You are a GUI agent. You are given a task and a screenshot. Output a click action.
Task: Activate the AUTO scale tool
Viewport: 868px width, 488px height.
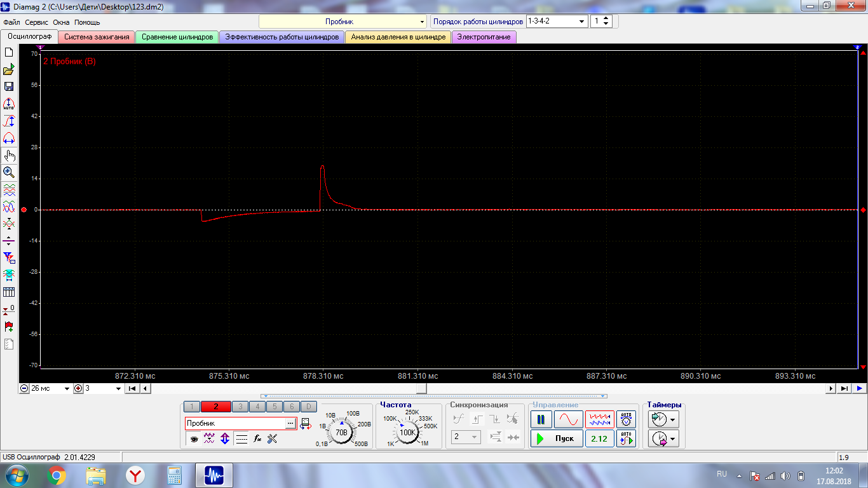click(9, 104)
